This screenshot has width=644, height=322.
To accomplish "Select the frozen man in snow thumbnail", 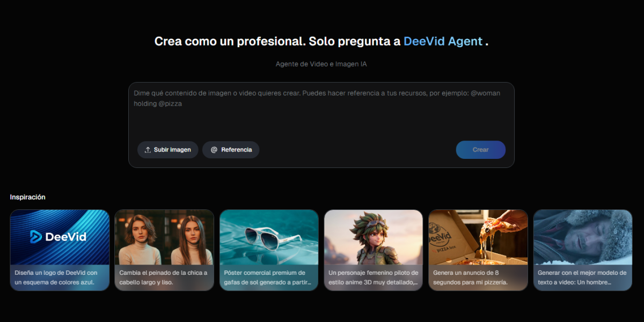I will point(583,237).
